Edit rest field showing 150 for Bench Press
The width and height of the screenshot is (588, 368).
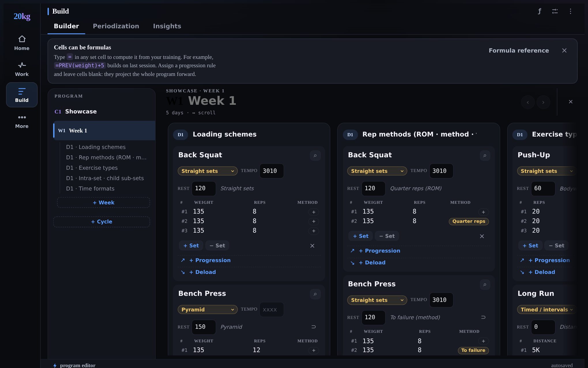click(203, 327)
